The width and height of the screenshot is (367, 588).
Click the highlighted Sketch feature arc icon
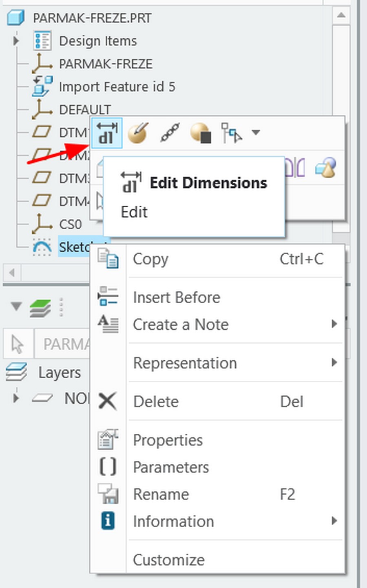(x=42, y=247)
